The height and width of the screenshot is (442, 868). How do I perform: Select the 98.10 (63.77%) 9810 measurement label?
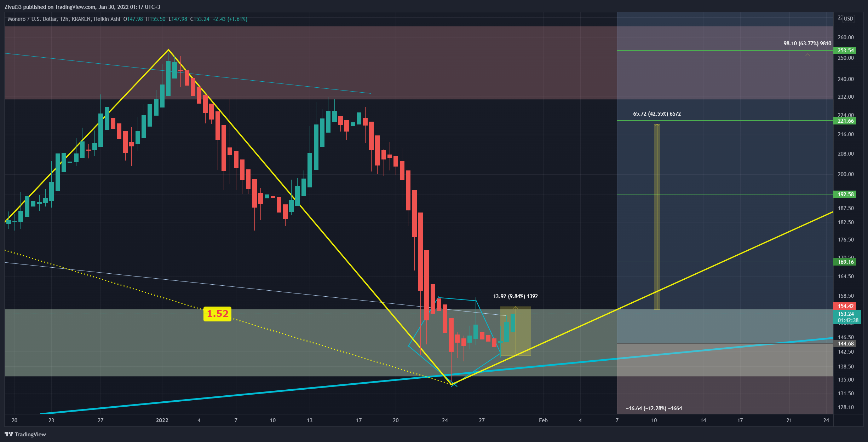(807, 43)
